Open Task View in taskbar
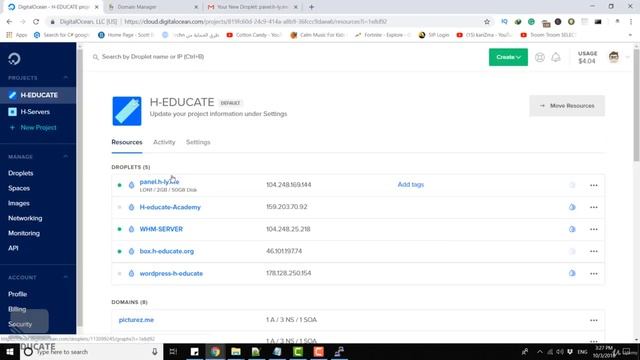The image size is (640, 360). tap(173, 351)
